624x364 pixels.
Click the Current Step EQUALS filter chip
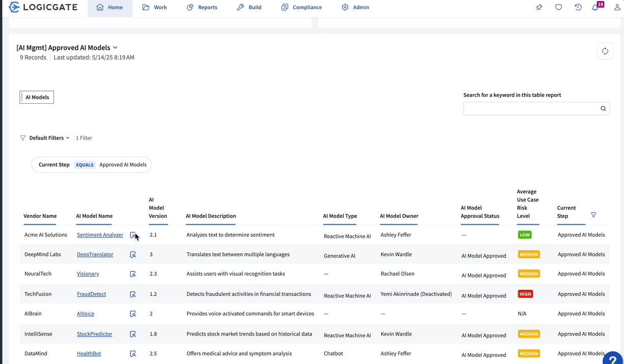(92, 165)
